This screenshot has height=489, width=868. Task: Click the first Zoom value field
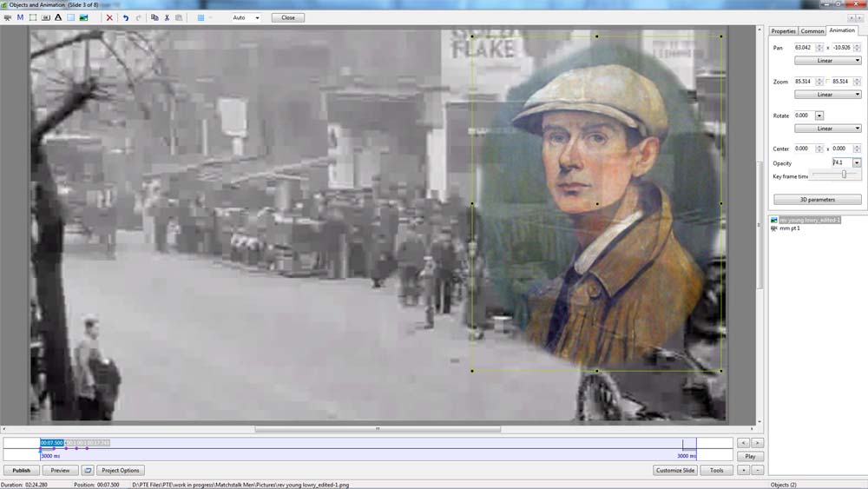click(x=804, y=82)
